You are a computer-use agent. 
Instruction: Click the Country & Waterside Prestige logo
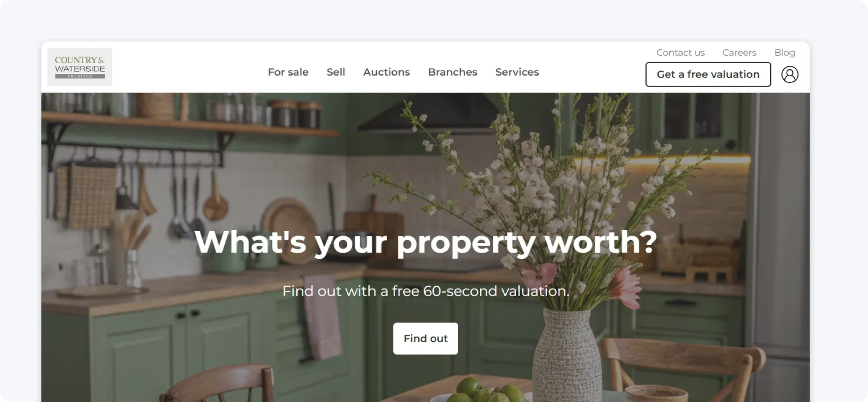tap(80, 67)
